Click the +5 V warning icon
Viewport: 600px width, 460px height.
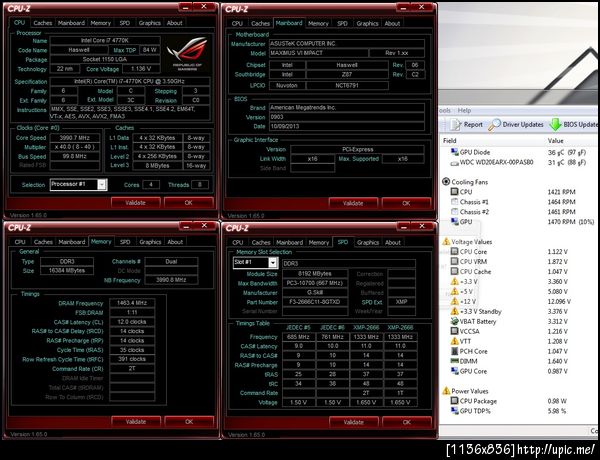point(455,291)
